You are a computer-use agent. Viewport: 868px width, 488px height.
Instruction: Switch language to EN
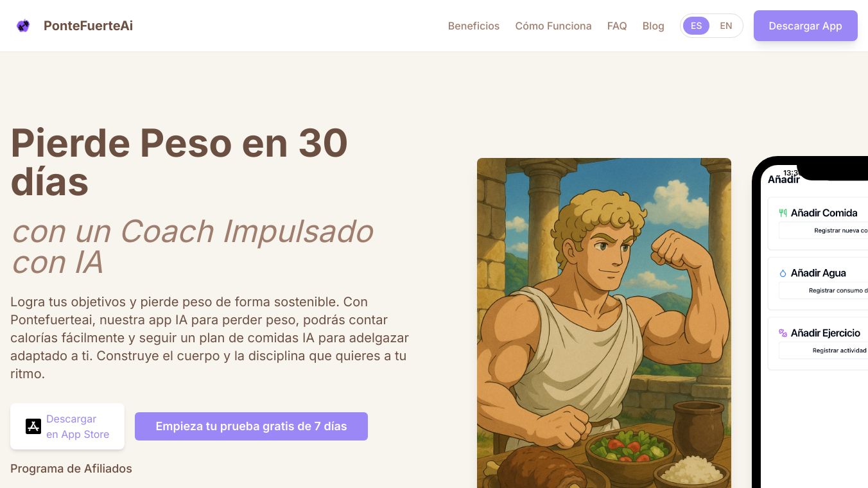726,26
